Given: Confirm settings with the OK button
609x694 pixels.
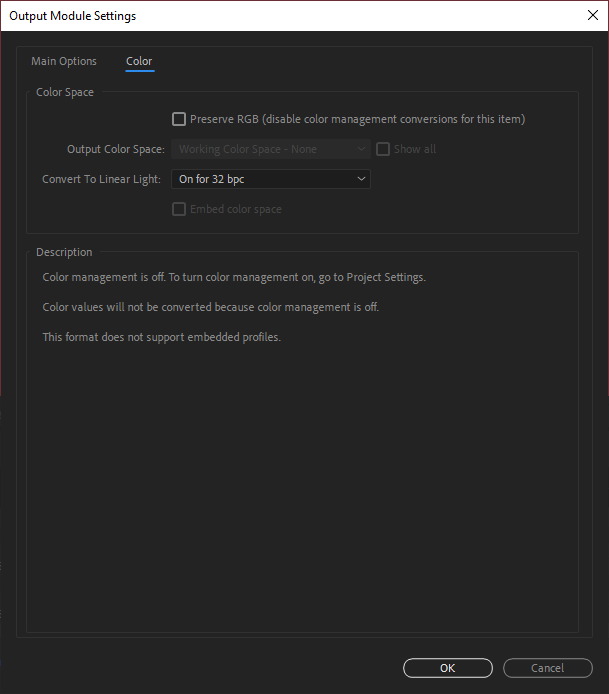Looking at the screenshot, I should [447, 668].
